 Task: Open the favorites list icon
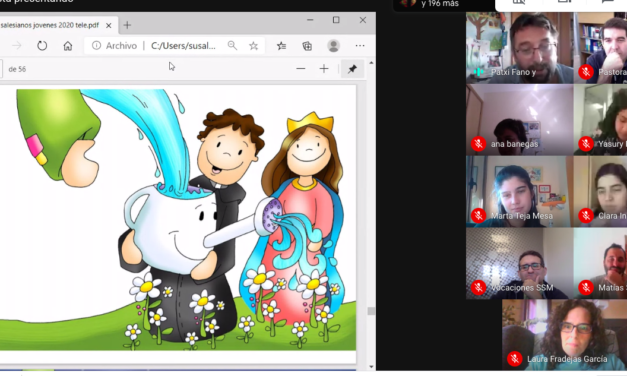282,46
